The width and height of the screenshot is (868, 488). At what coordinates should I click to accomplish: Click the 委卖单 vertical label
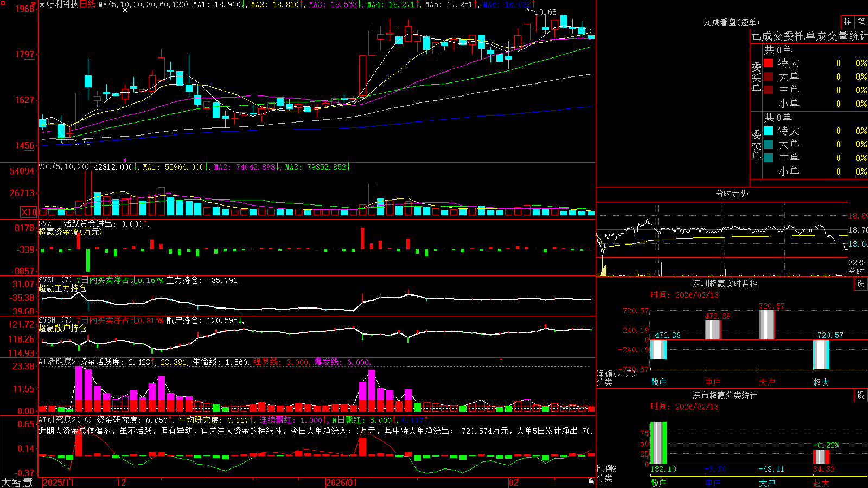click(x=756, y=145)
